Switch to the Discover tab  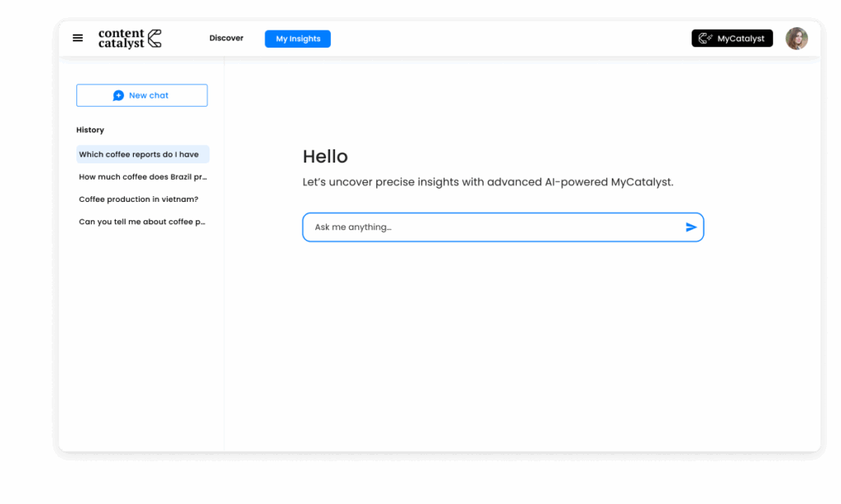click(226, 39)
